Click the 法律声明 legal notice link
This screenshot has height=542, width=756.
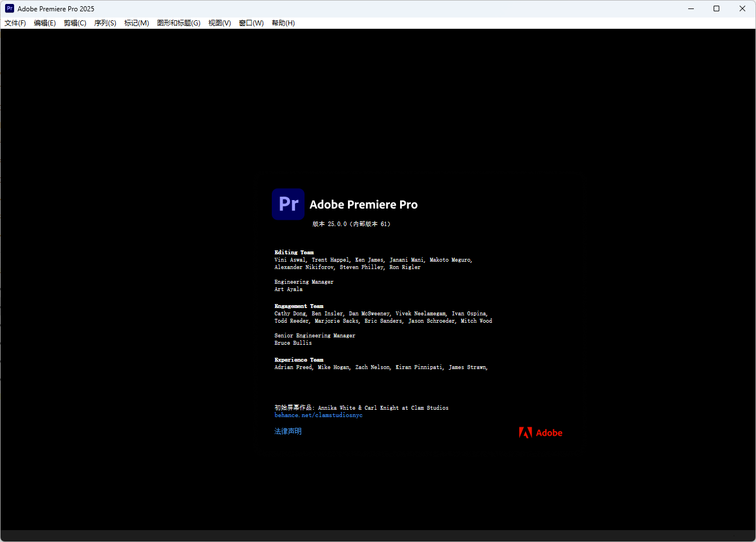[288, 431]
